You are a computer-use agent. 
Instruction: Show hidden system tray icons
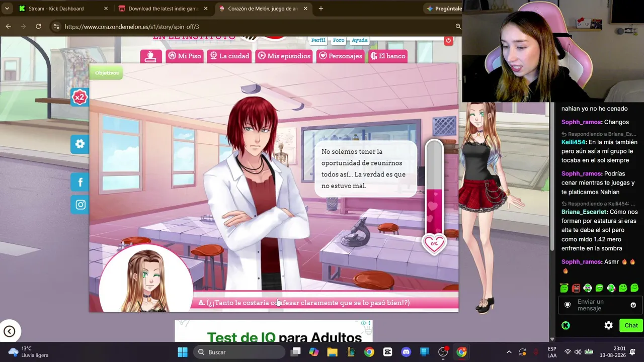(509, 352)
